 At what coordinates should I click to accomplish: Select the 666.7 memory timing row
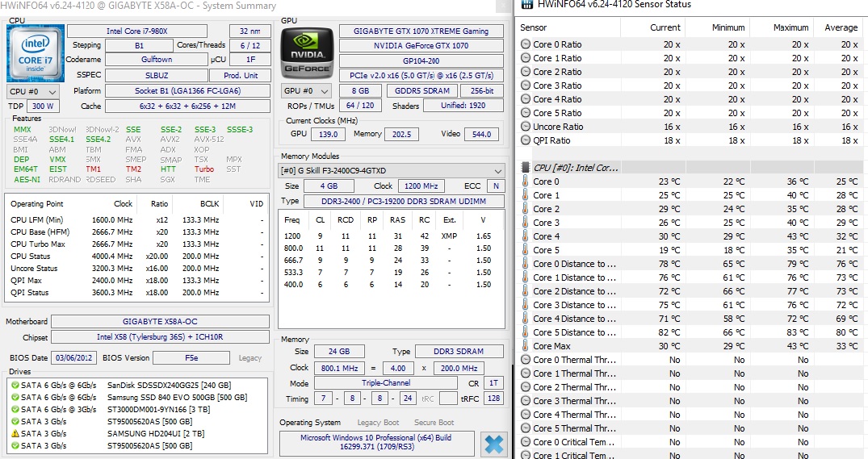391,260
